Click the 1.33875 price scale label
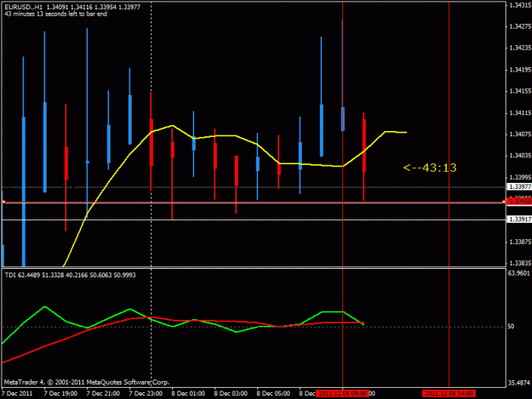 click(520, 242)
